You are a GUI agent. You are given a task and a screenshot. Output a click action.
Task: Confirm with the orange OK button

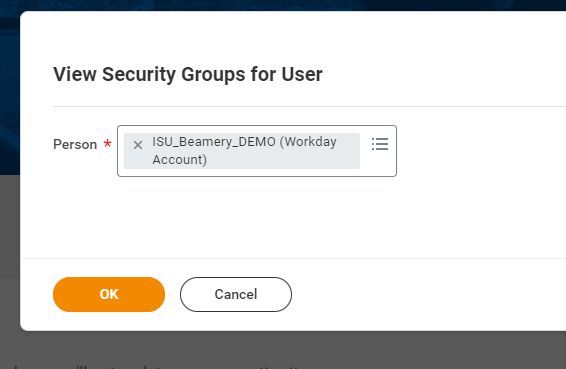(109, 294)
